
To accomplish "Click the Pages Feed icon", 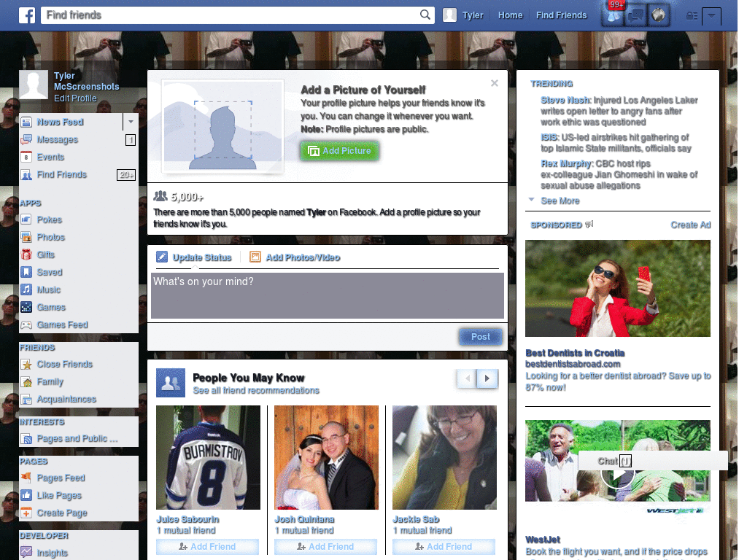I will 26,478.
